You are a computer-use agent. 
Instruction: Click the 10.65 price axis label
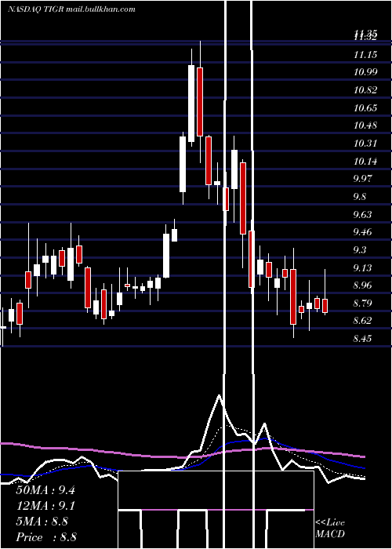[x=365, y=108]
